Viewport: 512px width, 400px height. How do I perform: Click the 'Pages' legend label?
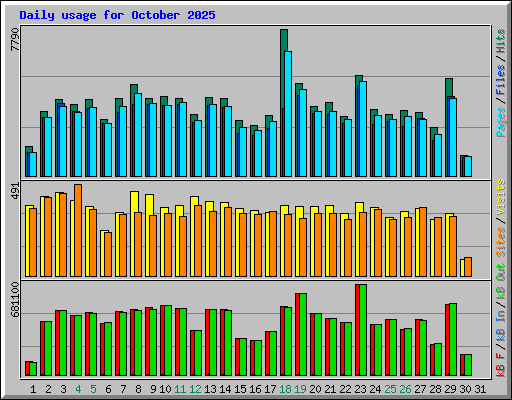(501, 122)
